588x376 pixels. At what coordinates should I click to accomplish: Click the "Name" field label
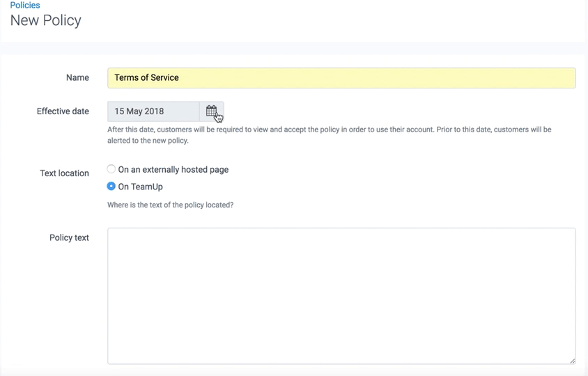[x=77, y=78]
